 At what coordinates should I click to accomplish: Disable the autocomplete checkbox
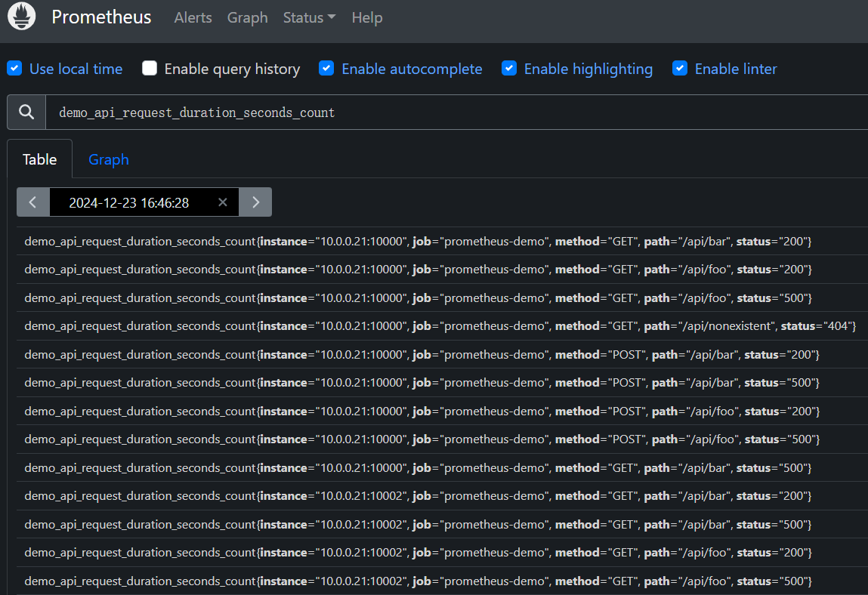pos(326,69)
